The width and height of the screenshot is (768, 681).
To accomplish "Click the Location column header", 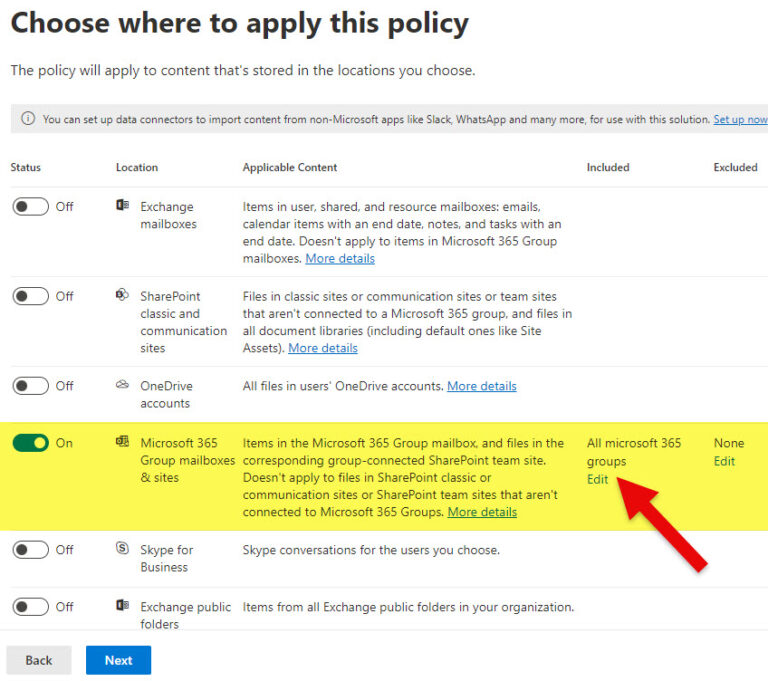I will click(x=137, y=168).
